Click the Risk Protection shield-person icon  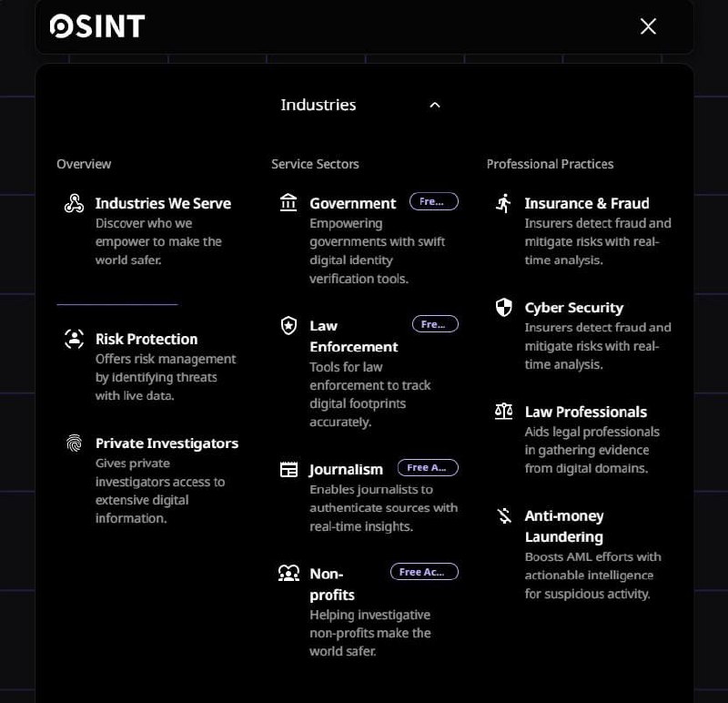pyautogui.click(x=75, y=339)
